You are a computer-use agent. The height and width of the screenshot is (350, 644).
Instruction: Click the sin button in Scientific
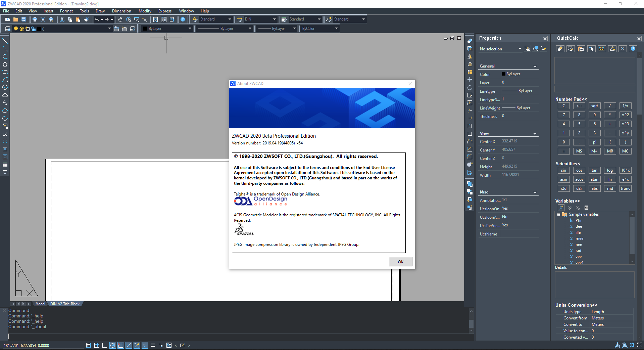click(x=563, y=170)
